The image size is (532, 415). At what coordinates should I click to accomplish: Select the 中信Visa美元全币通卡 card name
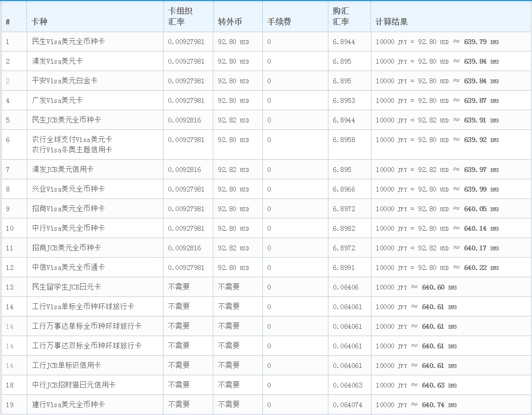(x=69, y=268)
